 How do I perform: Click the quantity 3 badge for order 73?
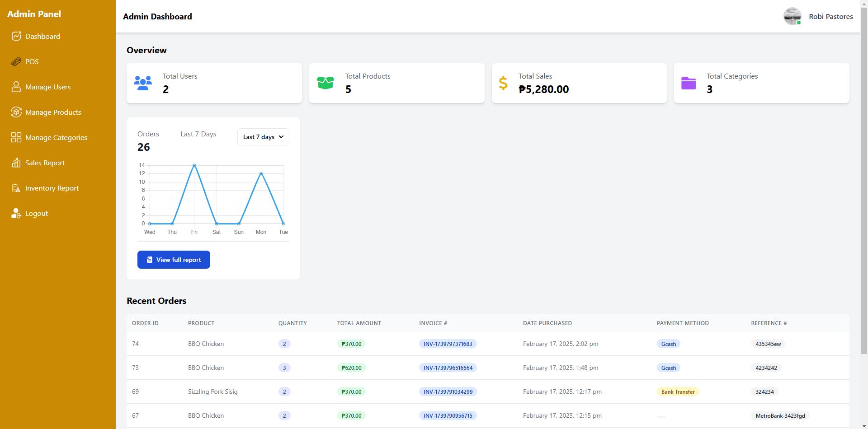coord(284,368)
